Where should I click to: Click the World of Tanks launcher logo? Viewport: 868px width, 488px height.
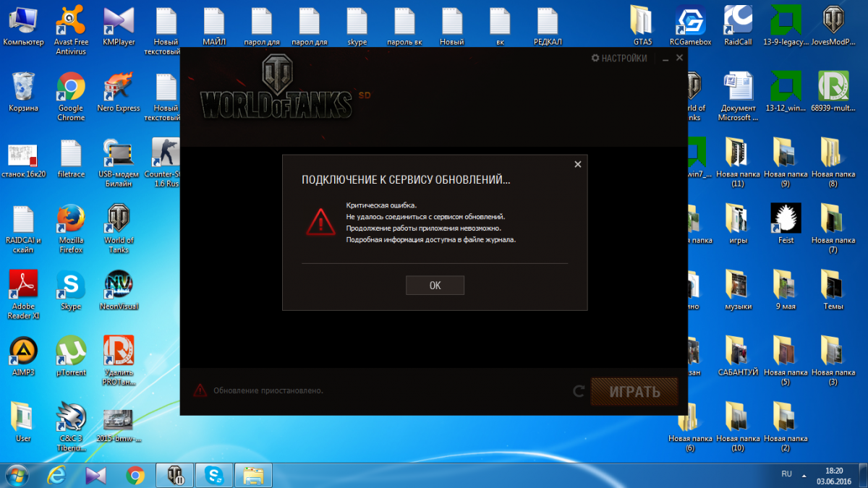pos(276,88)
